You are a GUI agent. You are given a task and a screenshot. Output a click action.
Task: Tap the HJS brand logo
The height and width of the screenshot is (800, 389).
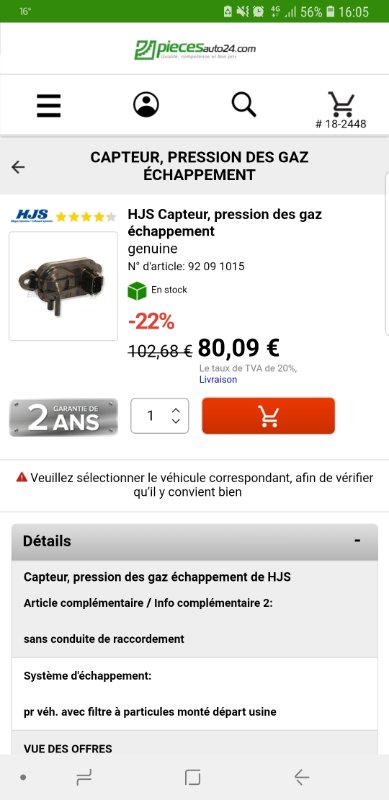[32, 216]
